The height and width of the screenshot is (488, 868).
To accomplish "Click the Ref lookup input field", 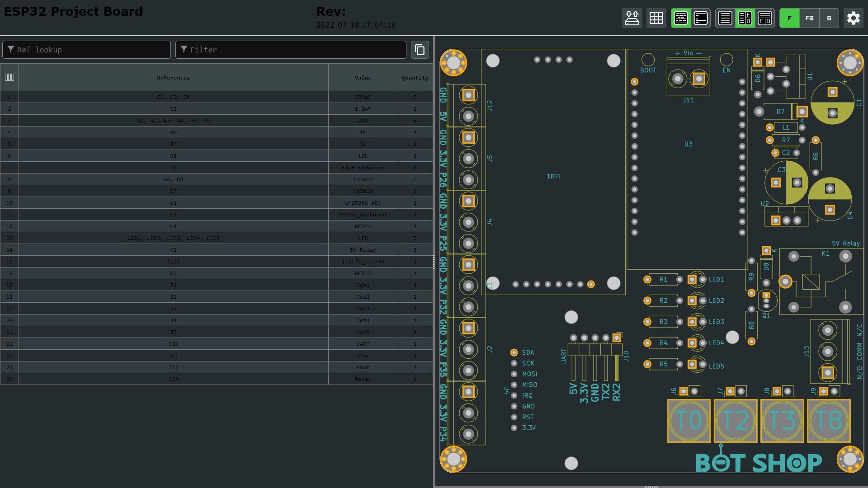I will point(90,50).
